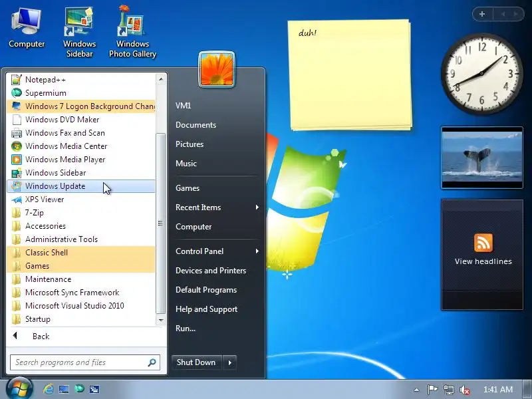The width and height of the screenshot is (532, 399).
Task: Open Windows Fax and Scan
Action: click(x=80, y=132)
